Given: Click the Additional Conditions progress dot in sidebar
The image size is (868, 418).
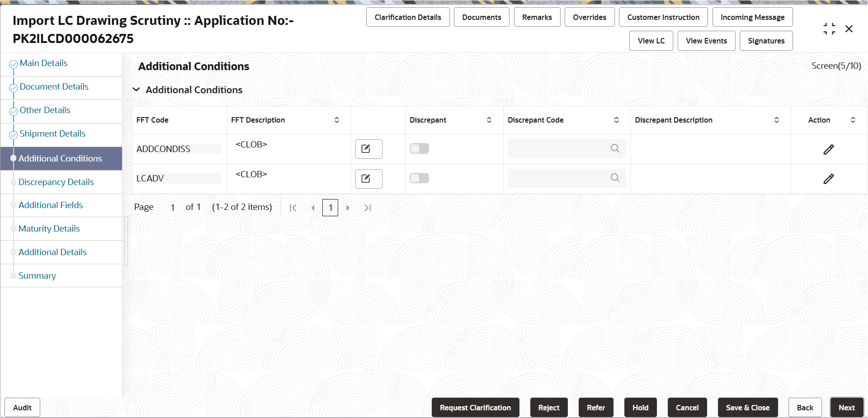Looking at the screenshot, I should [x=13, y=158].
